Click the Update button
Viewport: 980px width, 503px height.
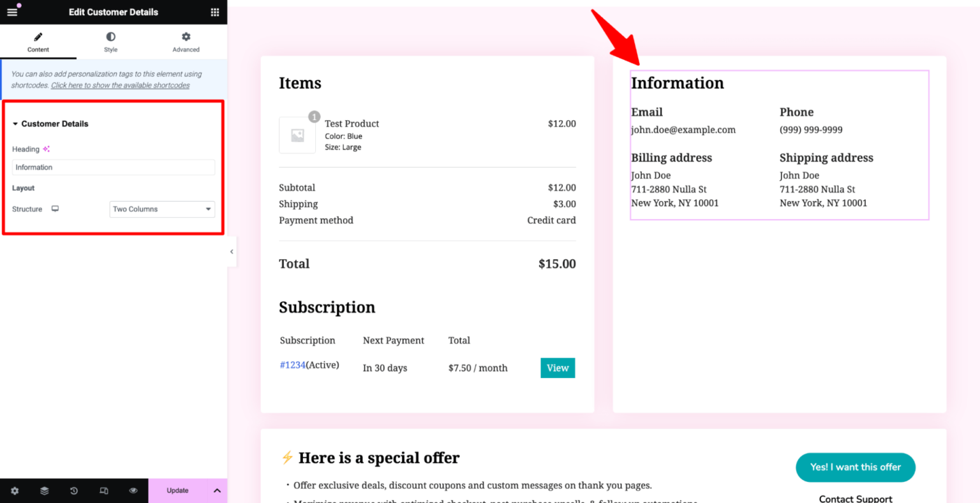pyautogui.click(x=178, y=490)
